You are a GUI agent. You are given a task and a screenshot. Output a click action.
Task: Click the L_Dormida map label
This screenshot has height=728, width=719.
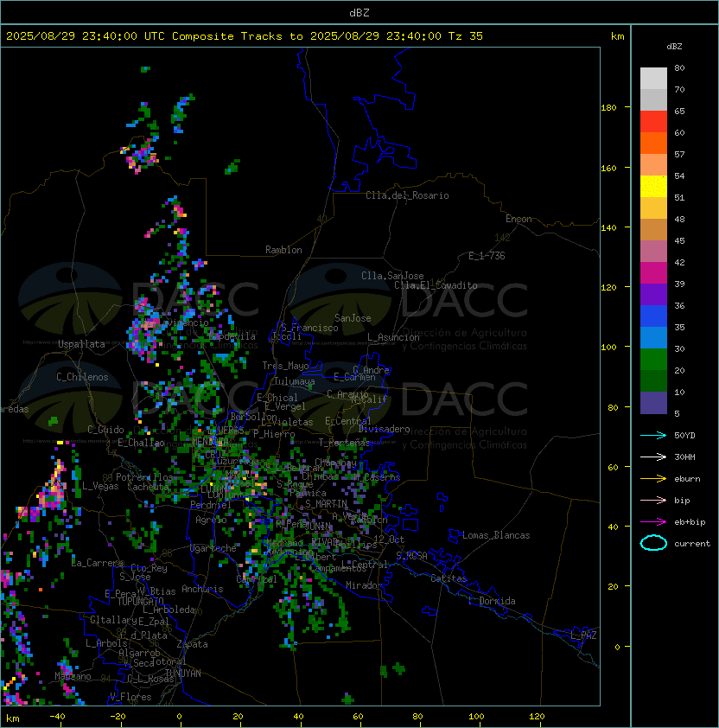(492, 601)
